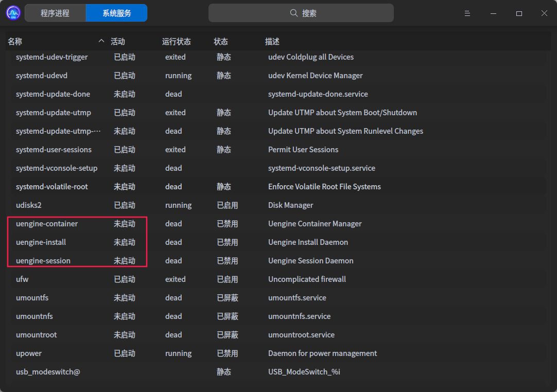Toggle sort arrow on 名称 column
Screen dimensions: 557x392
click(101, 41)
